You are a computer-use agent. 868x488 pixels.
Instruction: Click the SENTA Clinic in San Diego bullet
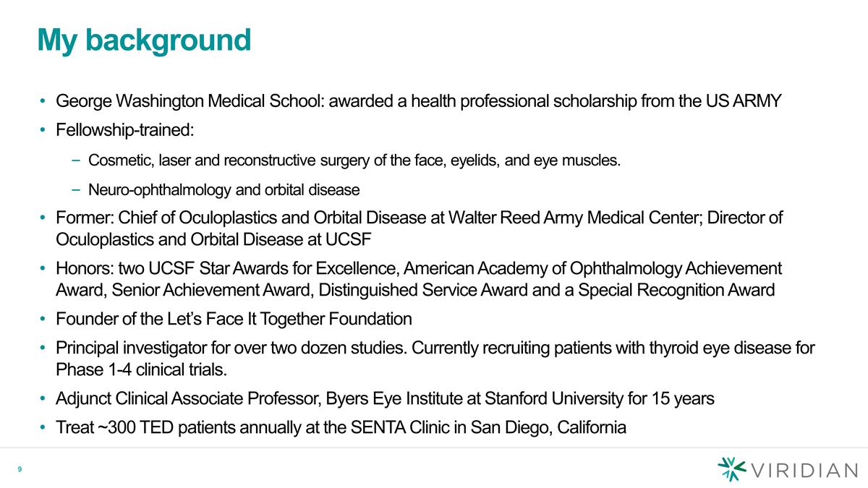pos(341,428)
